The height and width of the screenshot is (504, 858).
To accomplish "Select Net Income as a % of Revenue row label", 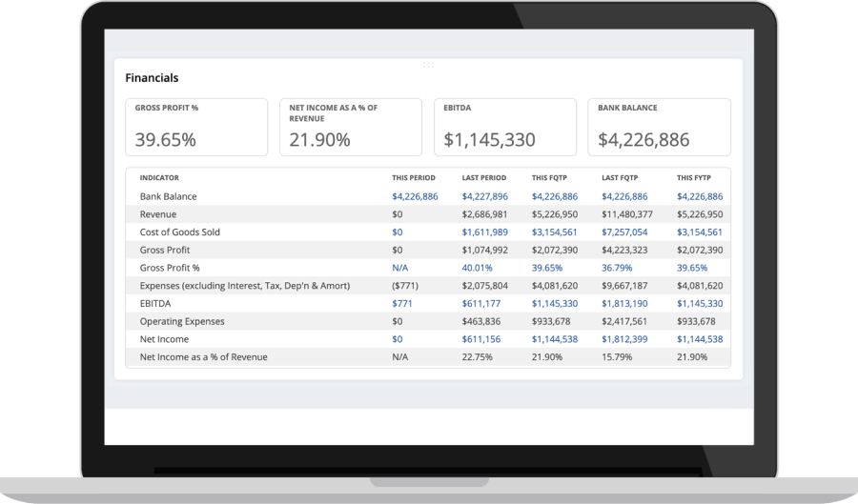I will click(204, 357).
